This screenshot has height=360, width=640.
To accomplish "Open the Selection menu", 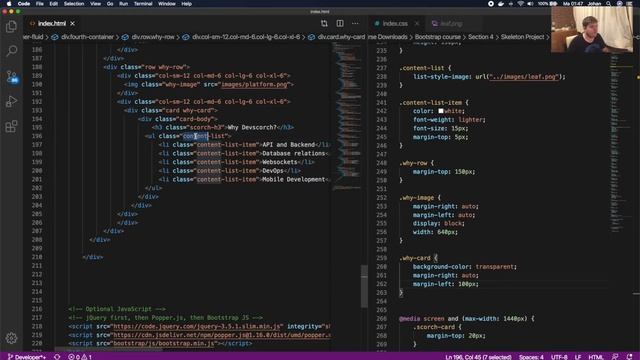I will [74, 4].
